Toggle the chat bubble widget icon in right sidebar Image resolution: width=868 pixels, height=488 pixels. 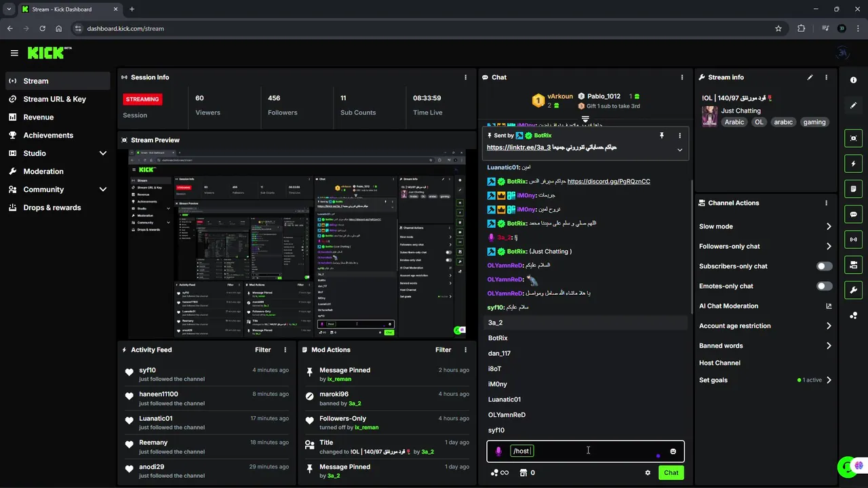pos(854,214)
